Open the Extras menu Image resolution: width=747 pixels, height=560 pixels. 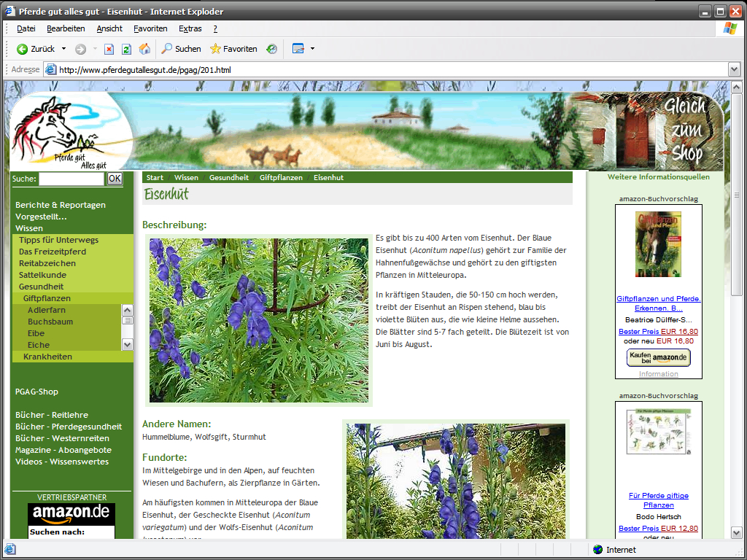click(190, 28)
